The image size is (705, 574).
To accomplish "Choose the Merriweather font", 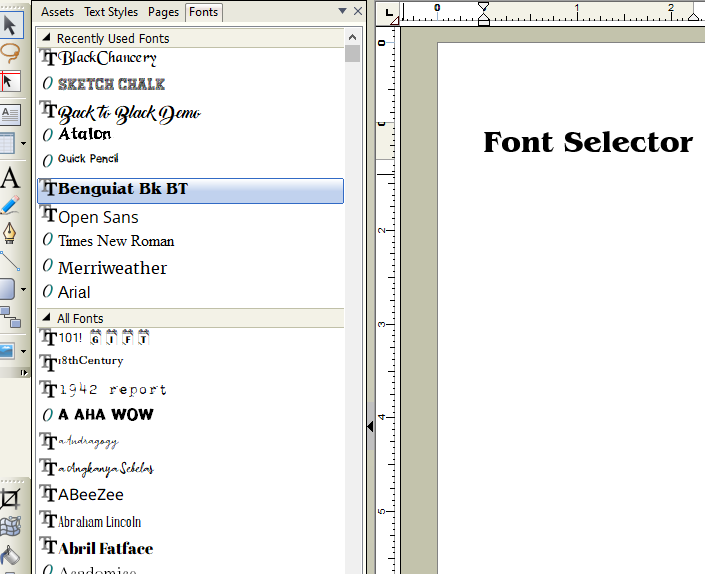I will coord(112,268).
